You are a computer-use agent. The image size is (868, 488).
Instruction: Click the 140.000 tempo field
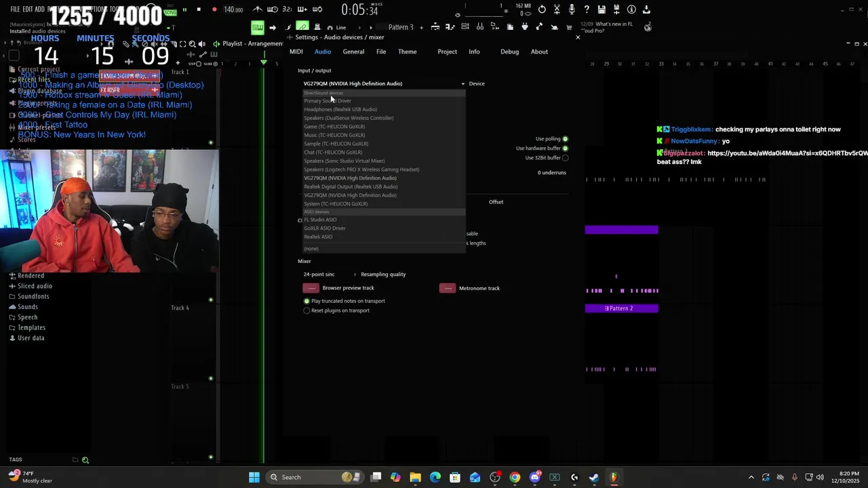(233, 9)
